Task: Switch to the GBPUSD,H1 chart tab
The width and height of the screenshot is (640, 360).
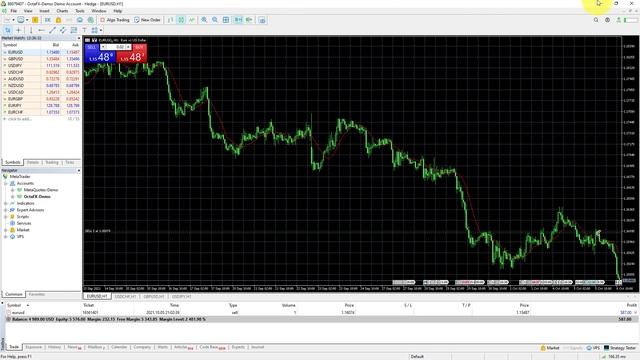Action: (154, 296)
